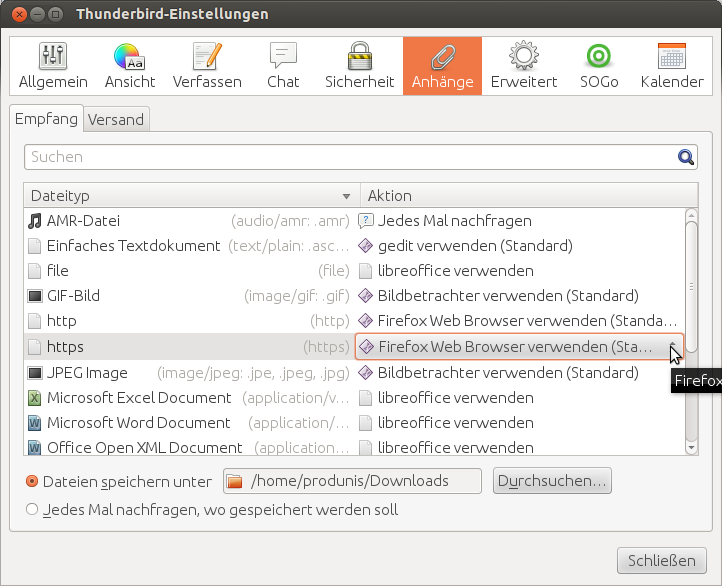Click the Durchsuchen... button

(552, 481)
